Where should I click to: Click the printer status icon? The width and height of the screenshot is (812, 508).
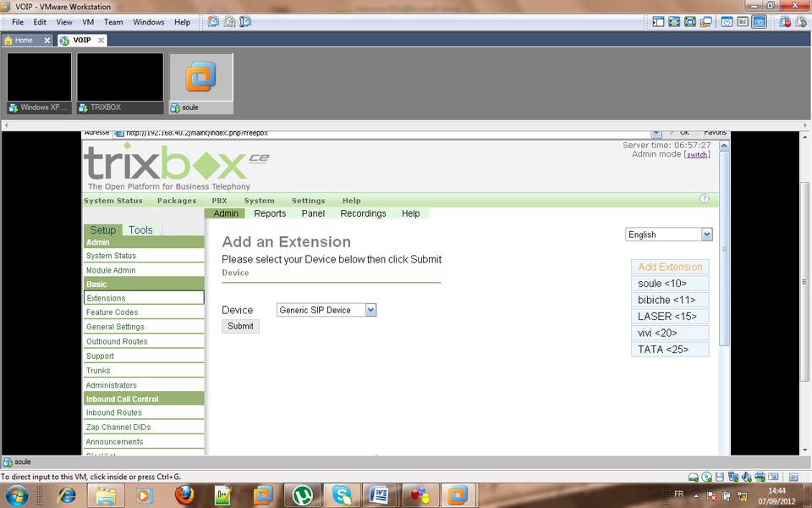pos(760,477)
